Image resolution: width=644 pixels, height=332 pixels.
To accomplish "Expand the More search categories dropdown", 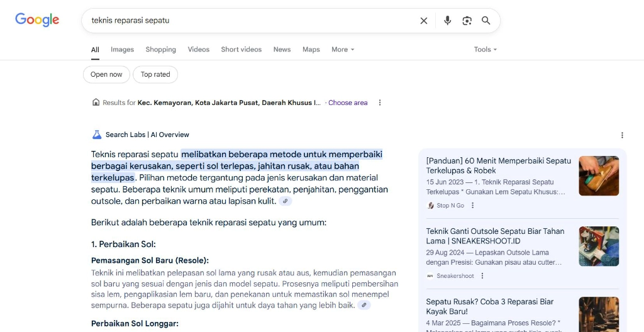I will (343, 50).
